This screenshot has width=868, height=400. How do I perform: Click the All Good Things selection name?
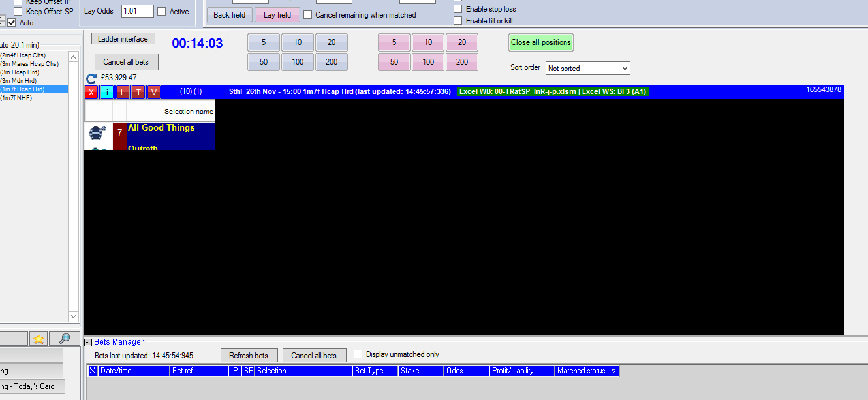pos(161,128)
